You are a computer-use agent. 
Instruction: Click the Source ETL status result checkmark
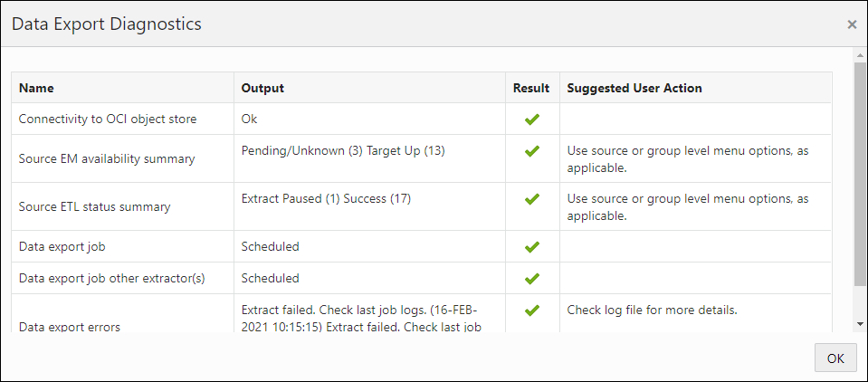[532, 198]
